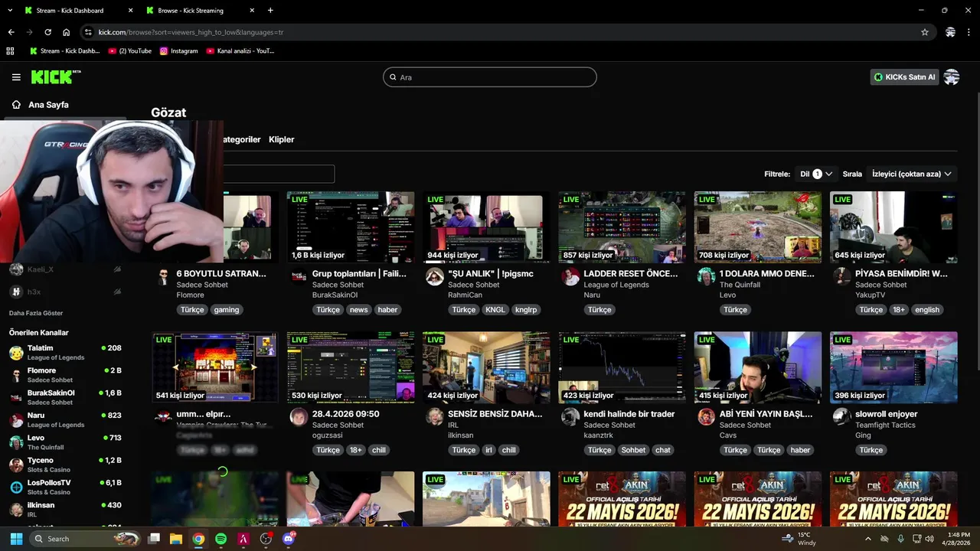
Task: Open the 1,6 B kişi izliyor stream thumbnail
Action: (351, 227)
